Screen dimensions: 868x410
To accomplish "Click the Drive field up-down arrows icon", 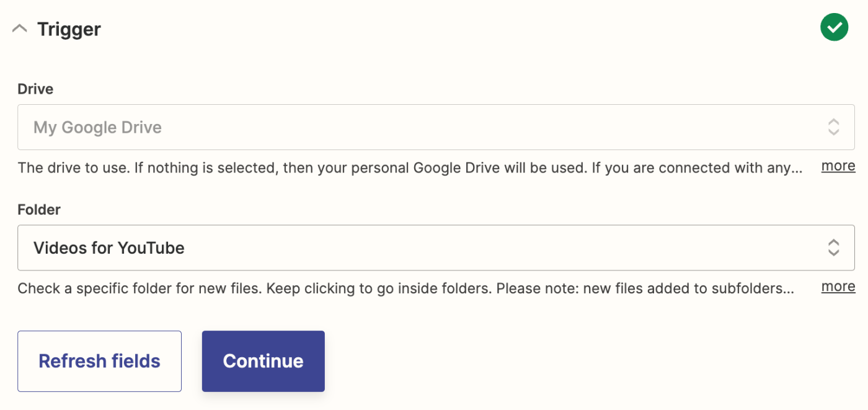I will coord(833,127).
